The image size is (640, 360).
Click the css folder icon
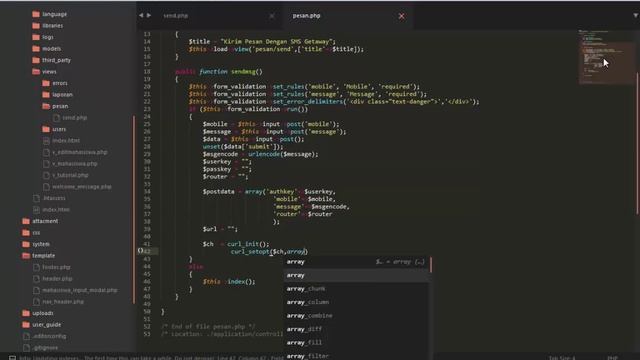[26, 232]
